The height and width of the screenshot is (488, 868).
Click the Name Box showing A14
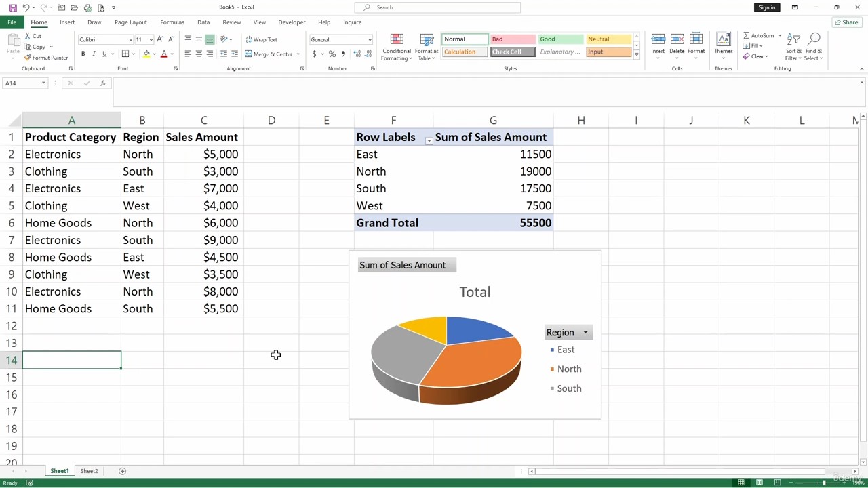[x=24, y=83]
